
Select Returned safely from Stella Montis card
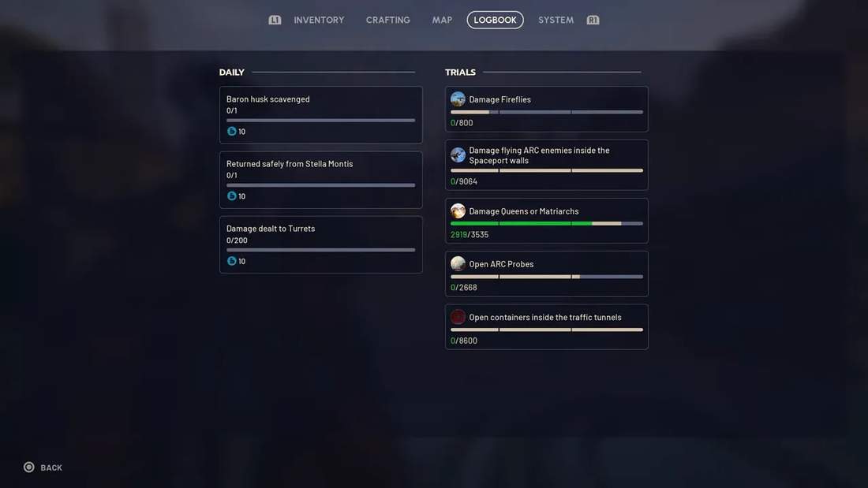(x=320, y=180)
